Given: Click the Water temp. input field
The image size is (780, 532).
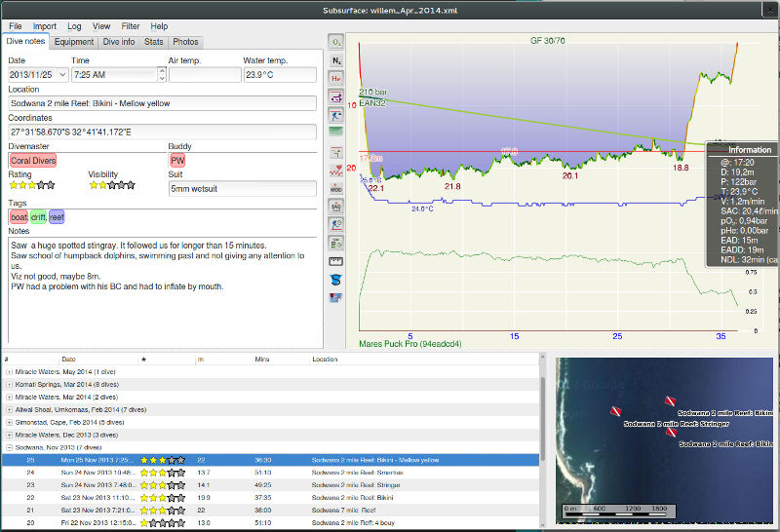Looking at the screenshot, I should point(279,75).
